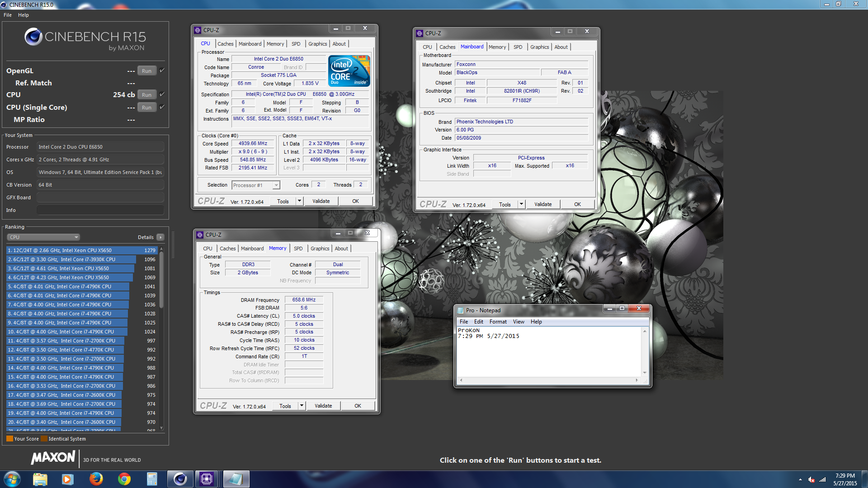Click the Details arrow in Ranking
Screen dimensions: 868x488
pos(160,237)
